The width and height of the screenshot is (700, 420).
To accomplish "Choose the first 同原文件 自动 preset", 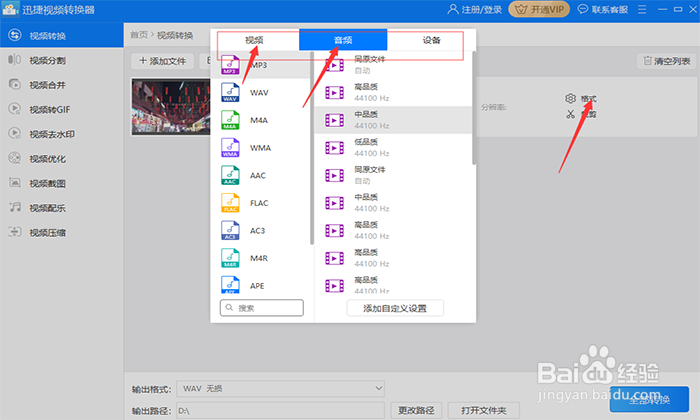I will point(393,65).
